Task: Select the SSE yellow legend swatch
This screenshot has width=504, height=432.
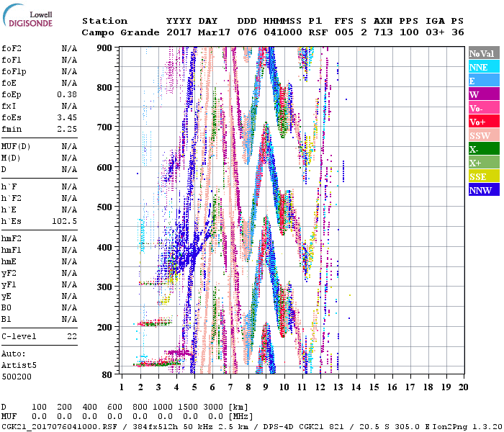Action: (484, 176)
